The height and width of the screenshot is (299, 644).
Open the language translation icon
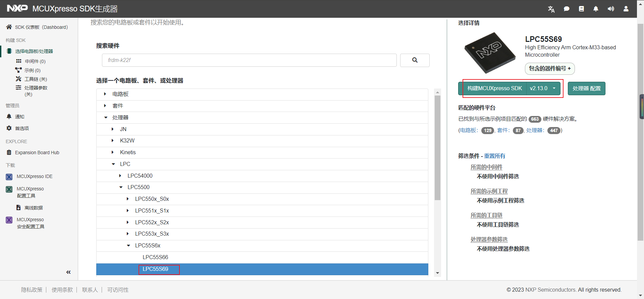point(551,9)
